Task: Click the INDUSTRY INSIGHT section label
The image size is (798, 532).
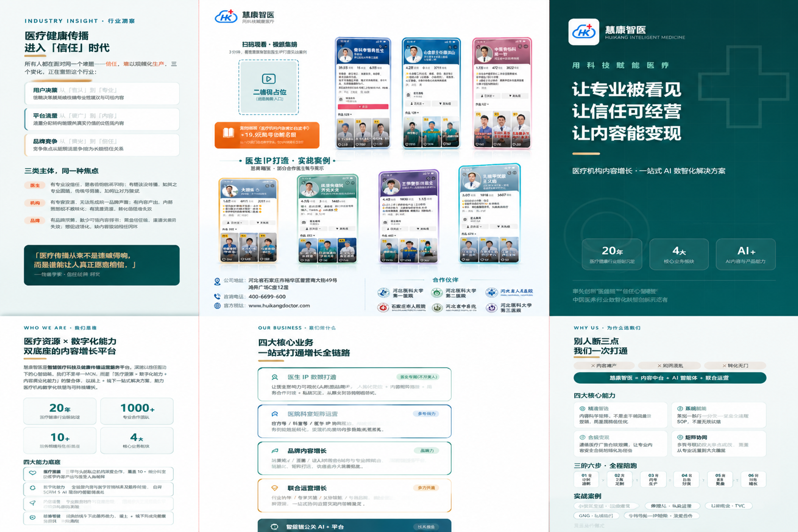Action: [x=79, y=21]
